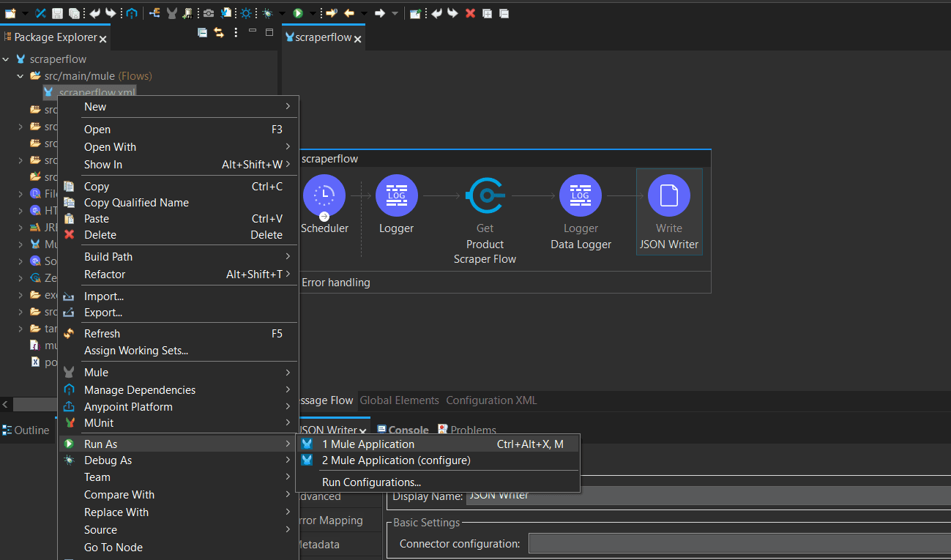Click the New project toolbar icon
This screenshot has height=560, width=951.
click(10, 13)
